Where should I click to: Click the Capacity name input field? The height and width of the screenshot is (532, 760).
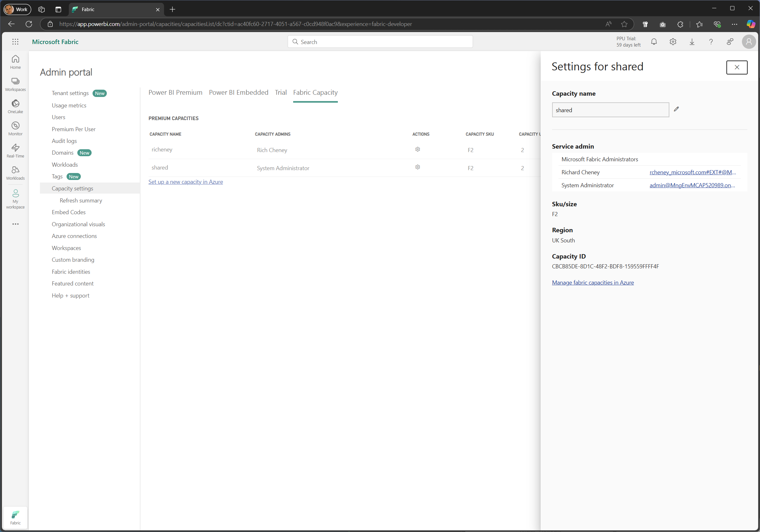click(x=610, y=110)
